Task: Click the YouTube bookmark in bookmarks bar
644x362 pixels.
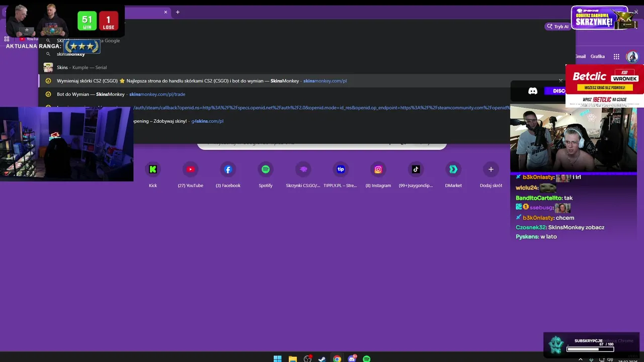Action: tap(29, 39)
